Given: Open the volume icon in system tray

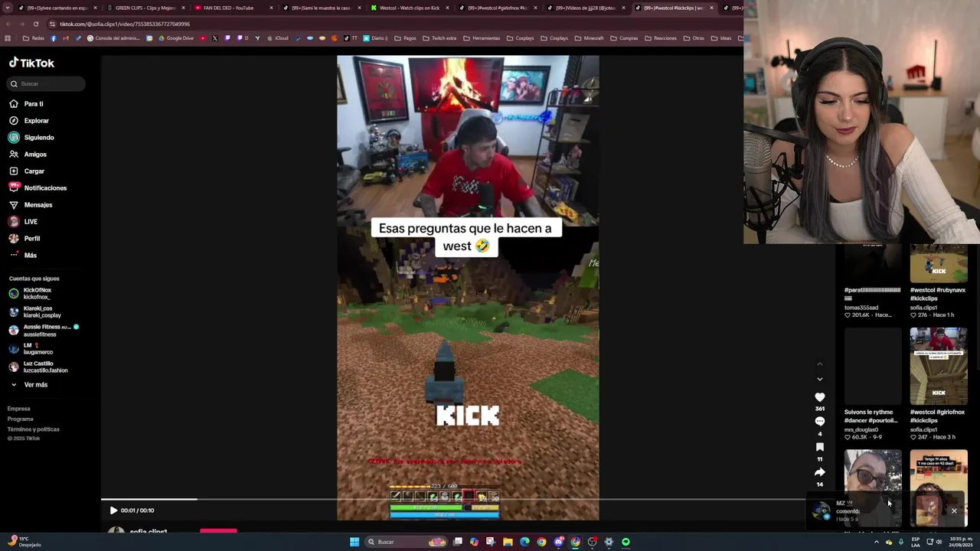Looking at the screenshot, I should 939,542.
